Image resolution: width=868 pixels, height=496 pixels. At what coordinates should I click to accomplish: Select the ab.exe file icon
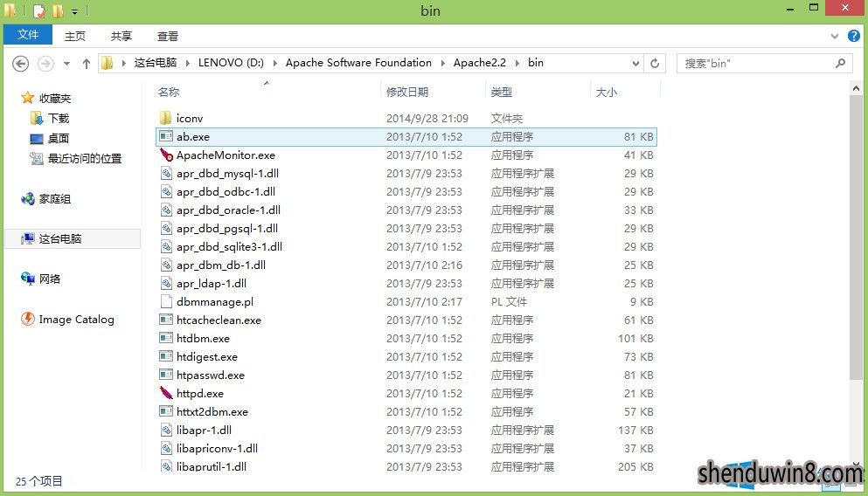(x=165, y=136)
